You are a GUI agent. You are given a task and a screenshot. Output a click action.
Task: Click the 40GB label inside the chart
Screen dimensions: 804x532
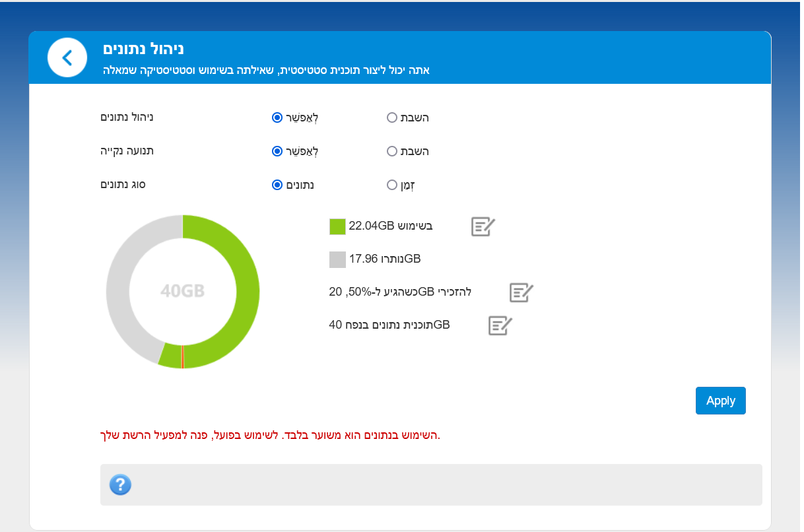pos(182,291)
